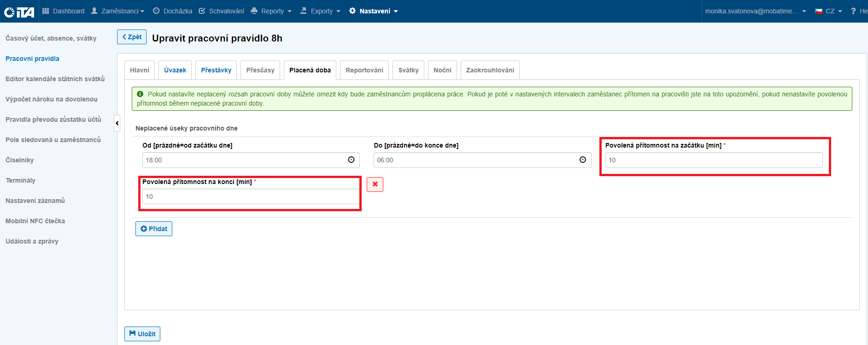The image size is (868, 345).
Task: Open the Docházka attendance page
Action: [173, 11]
